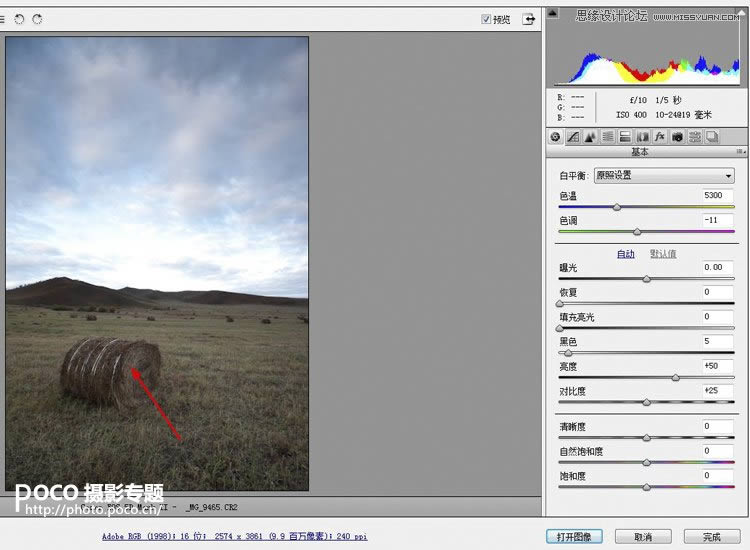The height and width of the screenshot is (550, 750).
Task: Click 默认值 default values link
Action: coord(662,254)
